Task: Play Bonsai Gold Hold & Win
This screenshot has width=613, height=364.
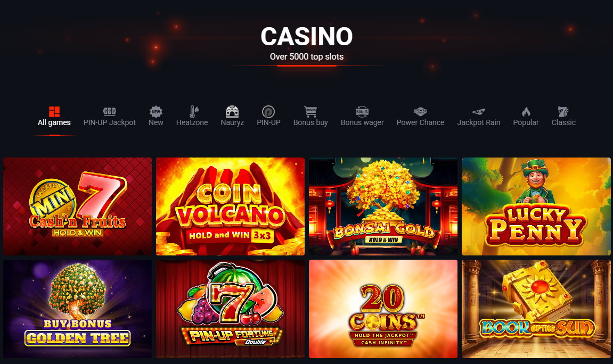Action: [383, 206]
